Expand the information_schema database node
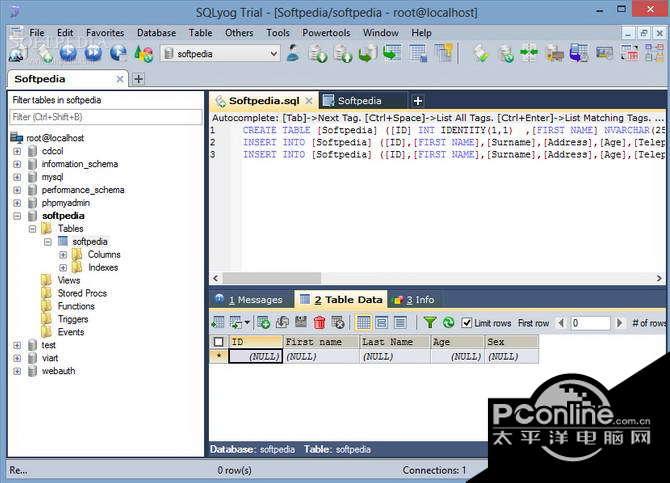 point(17,164)
